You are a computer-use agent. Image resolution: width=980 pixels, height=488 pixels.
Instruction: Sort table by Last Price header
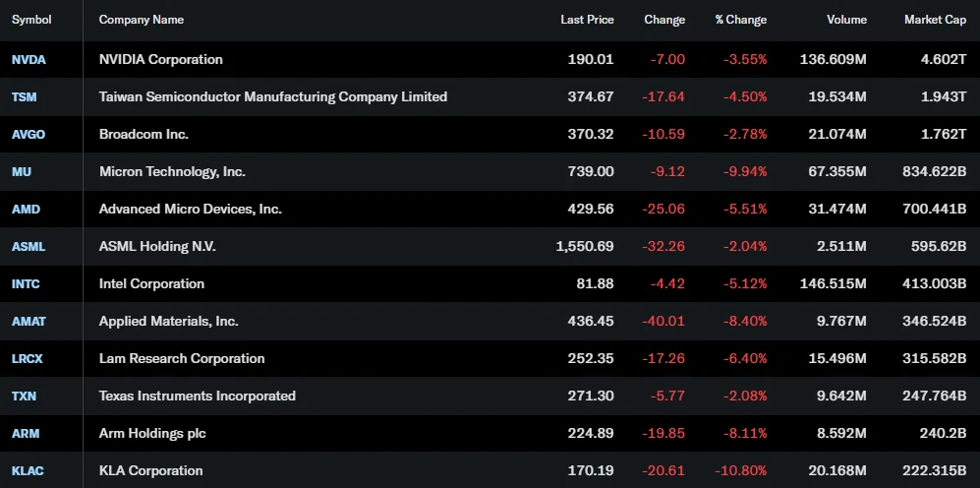pos(587,20)
